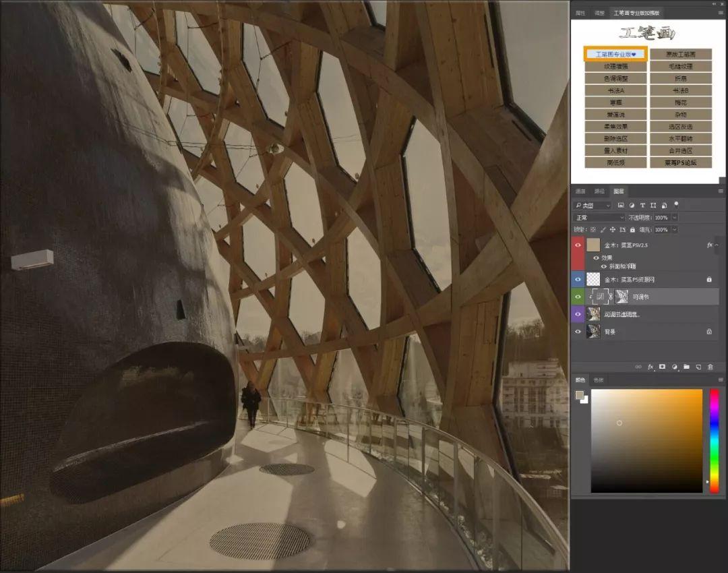Click the 纹理增强 button
The height and width of the screenshot is (573, 728).
pyautogui.click(x=615, y=67)
